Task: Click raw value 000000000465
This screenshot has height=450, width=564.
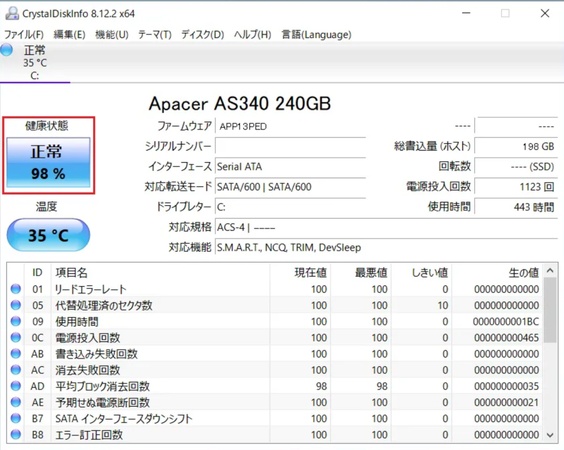Action: point(506,337)
